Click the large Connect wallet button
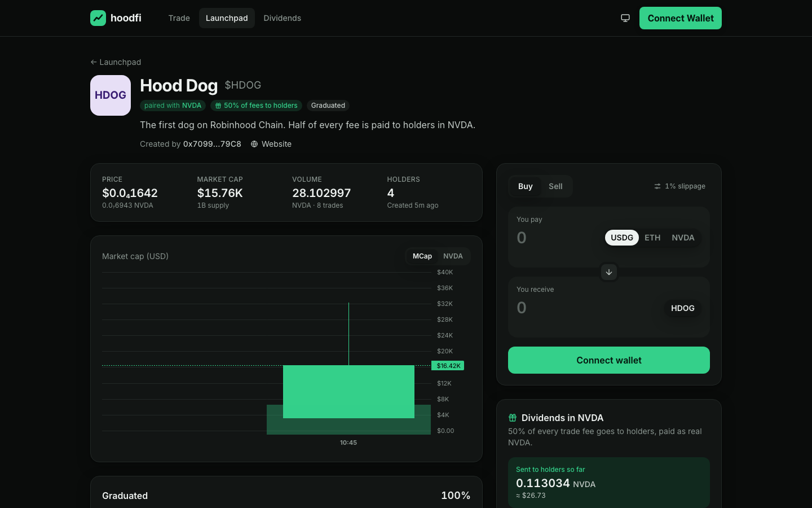This screenshot has width=812, height=508. (x=609, y=360)
